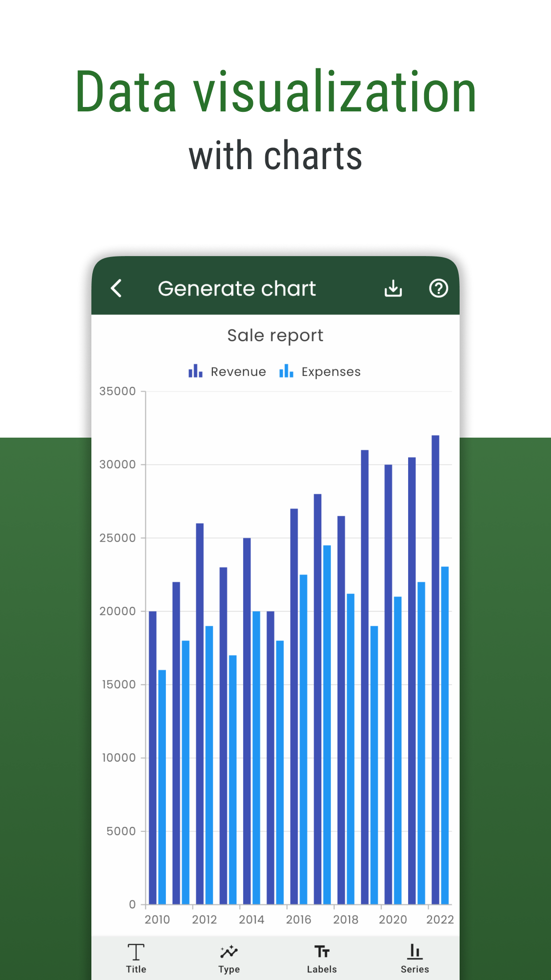
Task: Select the 2014 Expenses bar
Action: tap(256, 758)
